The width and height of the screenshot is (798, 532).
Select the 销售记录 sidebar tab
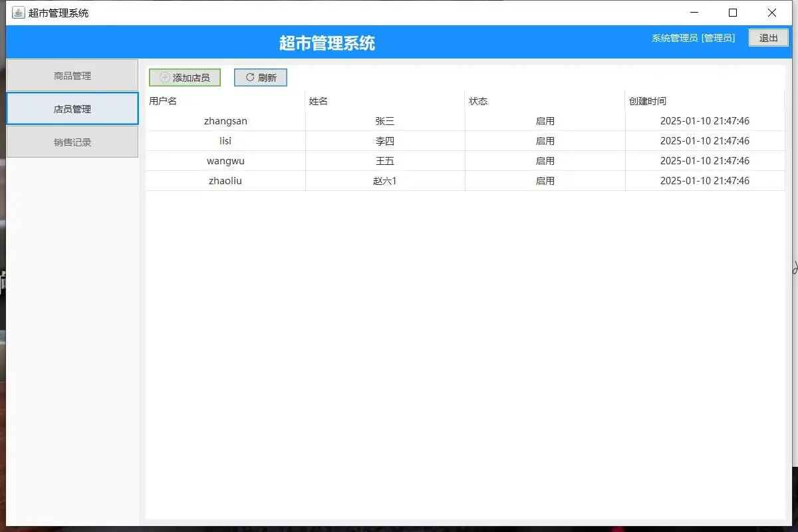[x=72, y=142]
